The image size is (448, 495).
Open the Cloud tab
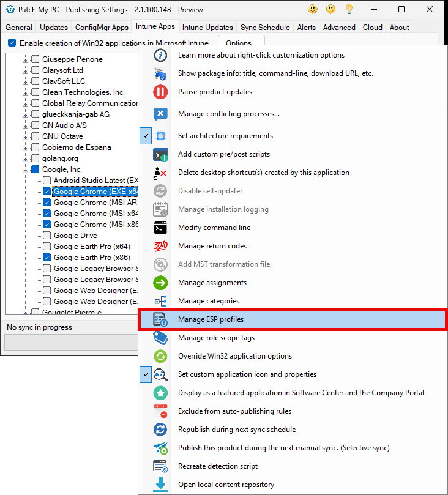(373, 28)
